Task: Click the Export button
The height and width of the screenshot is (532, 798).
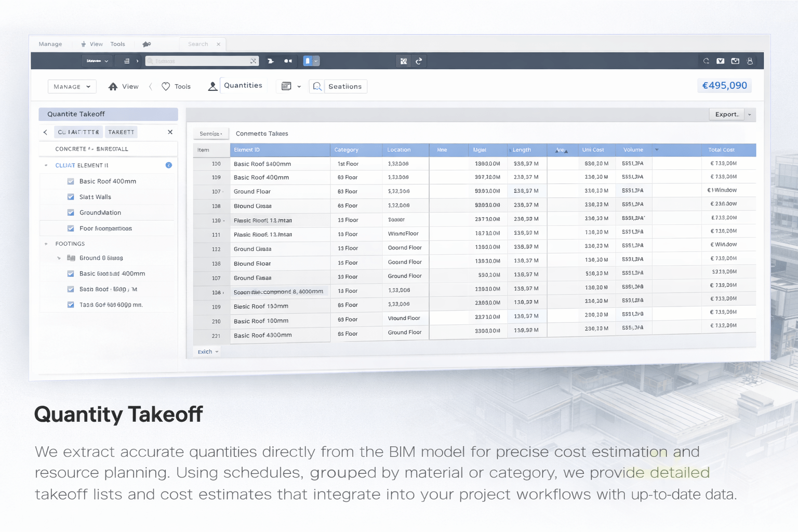Action: tap(726, 115)
